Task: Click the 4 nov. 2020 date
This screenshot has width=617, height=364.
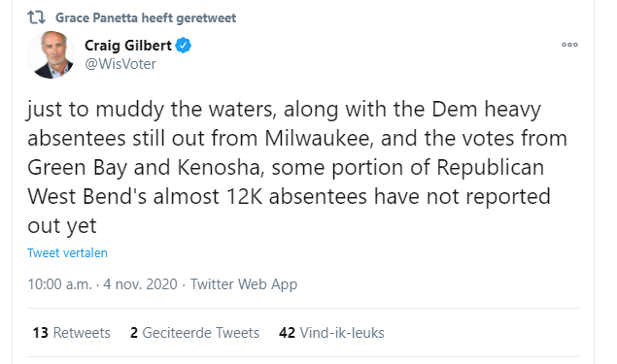Action: pos(140,283)
